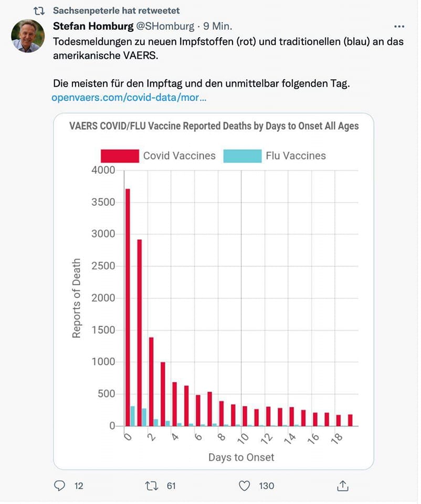Open Stefan Homburg's profile picture
The height and width of the screenshot is (504, 421).
pyautogui.click(x=27, y=36)
